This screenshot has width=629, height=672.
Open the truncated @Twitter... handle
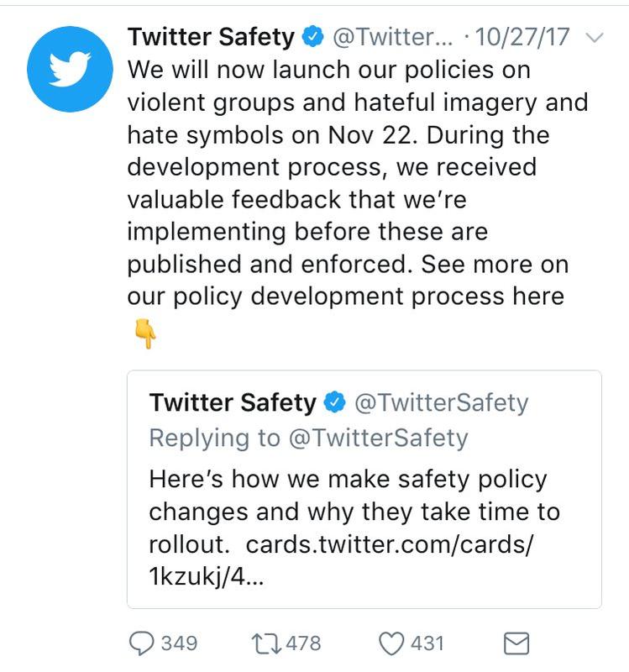click(x=392, y=37)
